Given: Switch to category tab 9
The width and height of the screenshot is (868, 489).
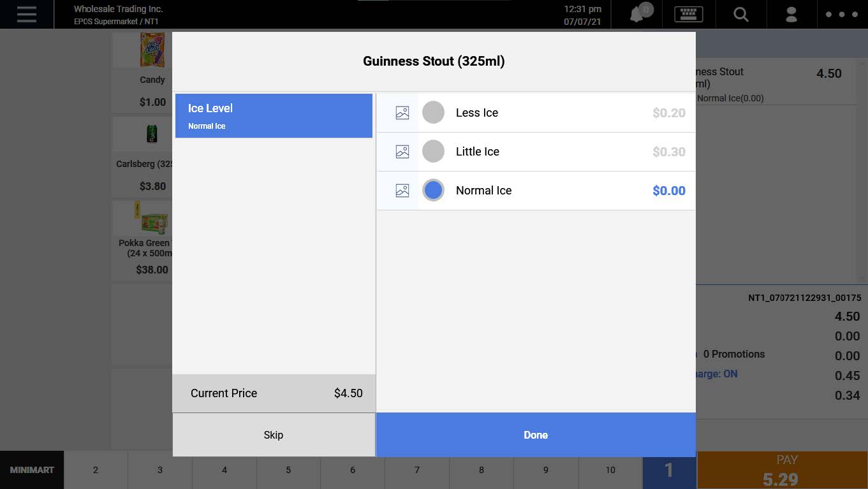Looking at the screenshot, I should point(546,470).
